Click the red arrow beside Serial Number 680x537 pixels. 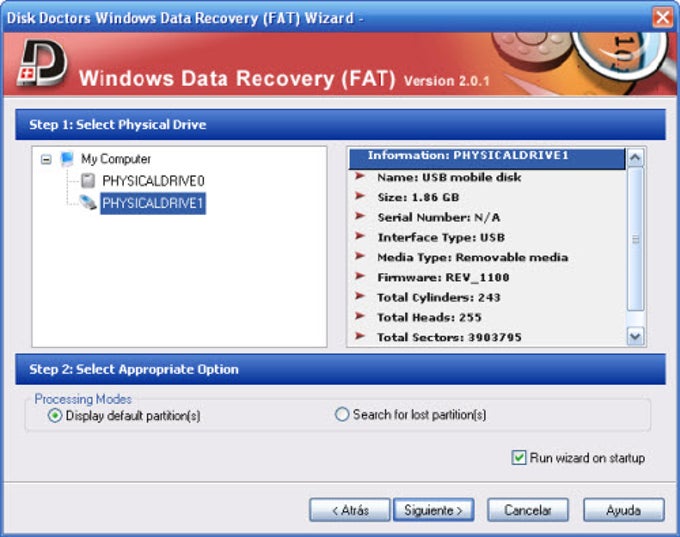(x=360, y=216)
